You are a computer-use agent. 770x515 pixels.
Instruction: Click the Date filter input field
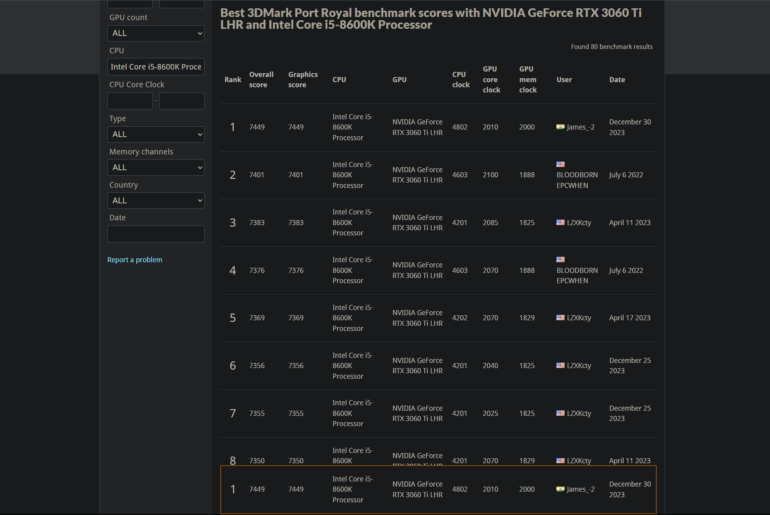[x=156, y=234]
